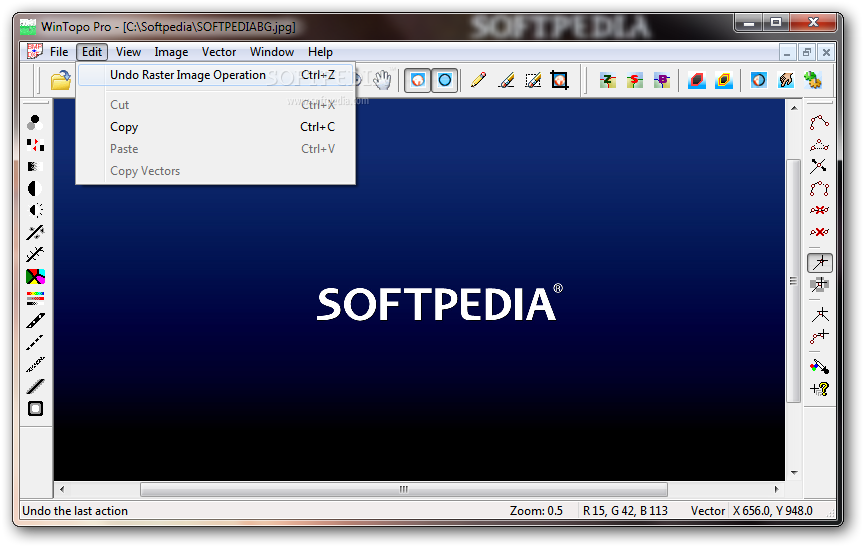Select the eraser tool icon
Image resolution: width=864 pixels, height=547 pixels.
click(506, 80)
